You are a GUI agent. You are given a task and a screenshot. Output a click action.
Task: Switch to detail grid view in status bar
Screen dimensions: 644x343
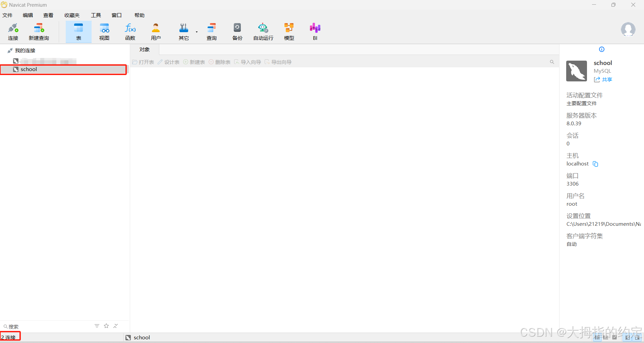(614, 338)
